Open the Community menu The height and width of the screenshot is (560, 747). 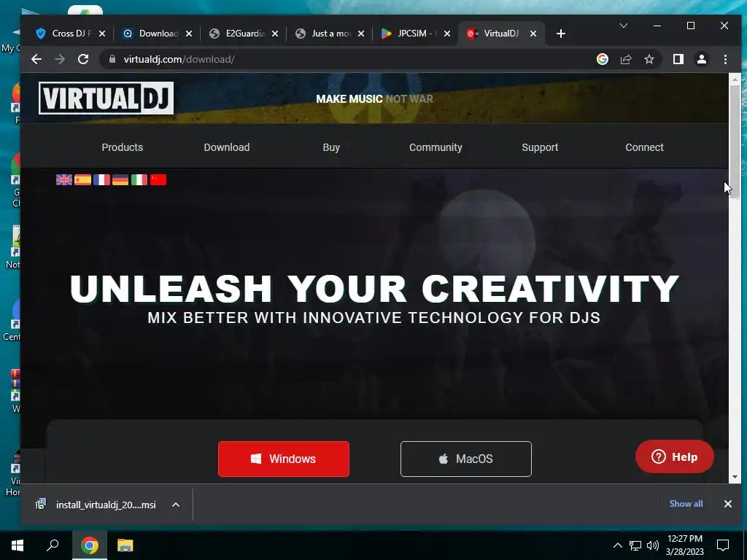pyautogui.click(x=436, y=147)
